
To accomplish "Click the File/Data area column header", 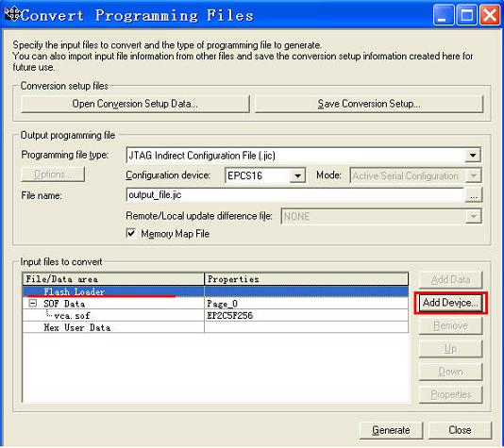I will click(113, 279).
